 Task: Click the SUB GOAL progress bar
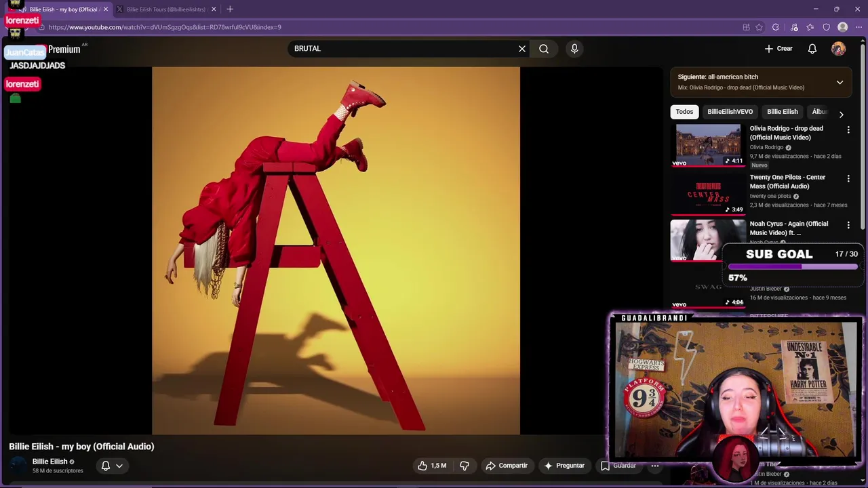[793, 267]
